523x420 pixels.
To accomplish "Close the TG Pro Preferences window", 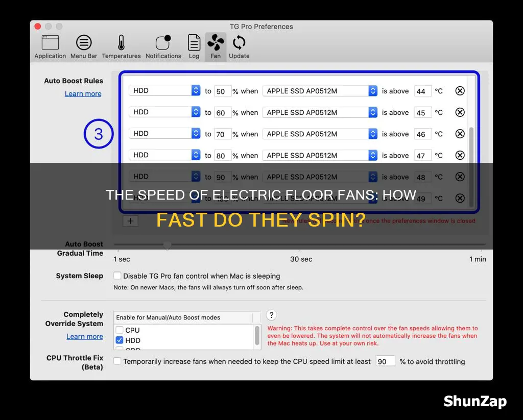I will [x=38, y=27].
